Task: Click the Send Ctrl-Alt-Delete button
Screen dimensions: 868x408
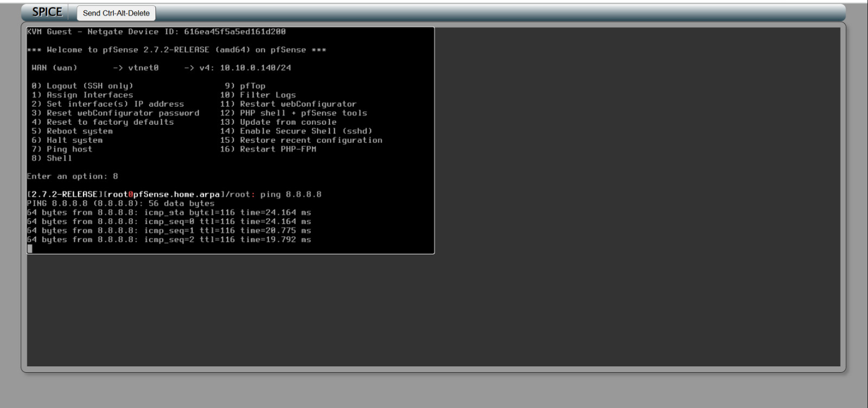Action: click(x=116, y=13)
